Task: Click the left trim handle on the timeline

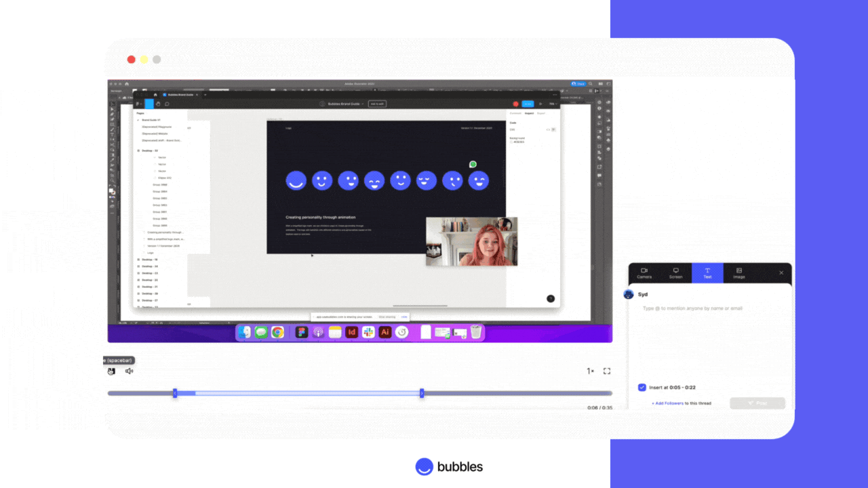Action: tap(175, 393)
